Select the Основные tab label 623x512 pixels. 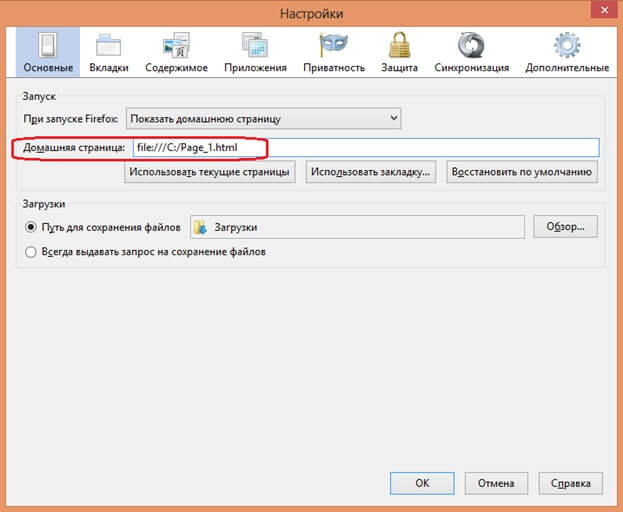pos(48,68)
